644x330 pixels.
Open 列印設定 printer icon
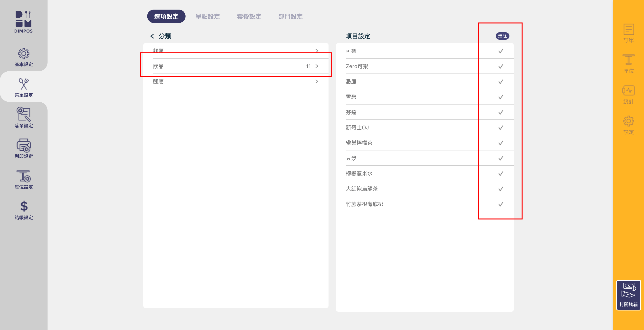pyautogui.click(x=24, y=145)
